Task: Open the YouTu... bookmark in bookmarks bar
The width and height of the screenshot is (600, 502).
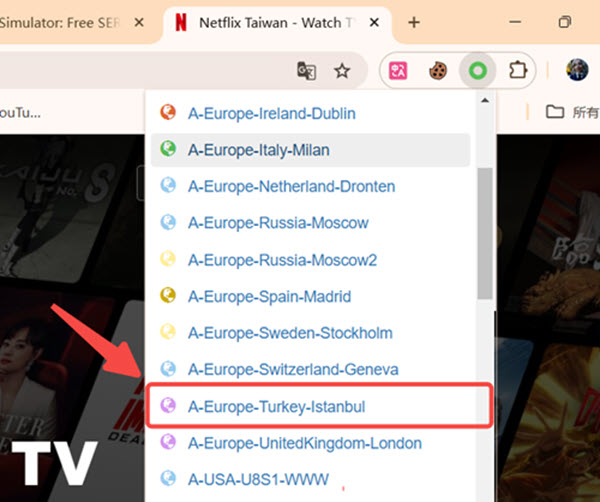Action: click(x=20, y=112)
